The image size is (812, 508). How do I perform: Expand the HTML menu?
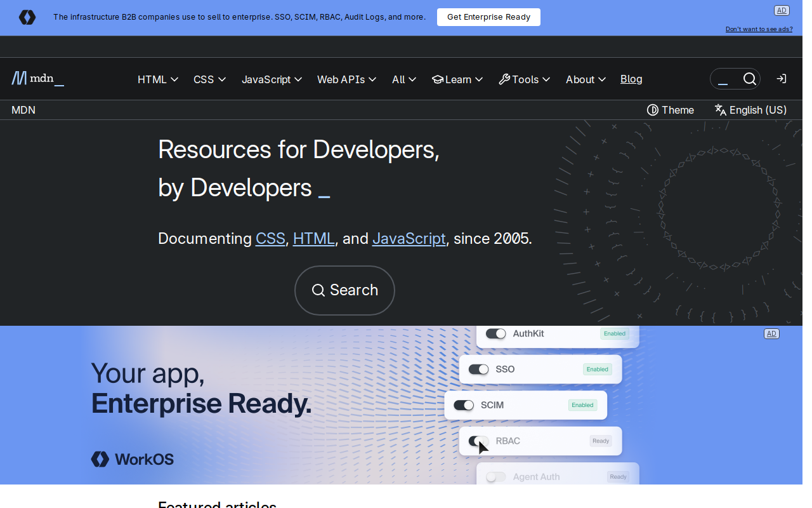pyautogui.click(x=158, y=79)
